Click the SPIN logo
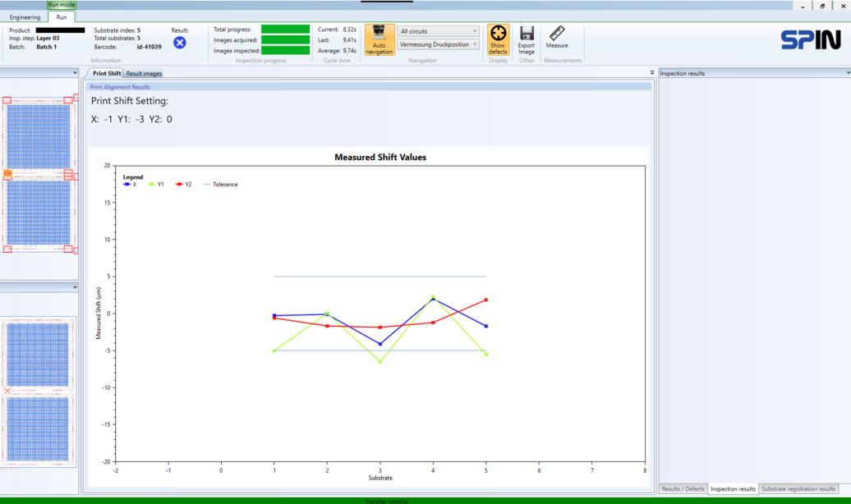This screenshot has width=851, height=504. [811, 38]
